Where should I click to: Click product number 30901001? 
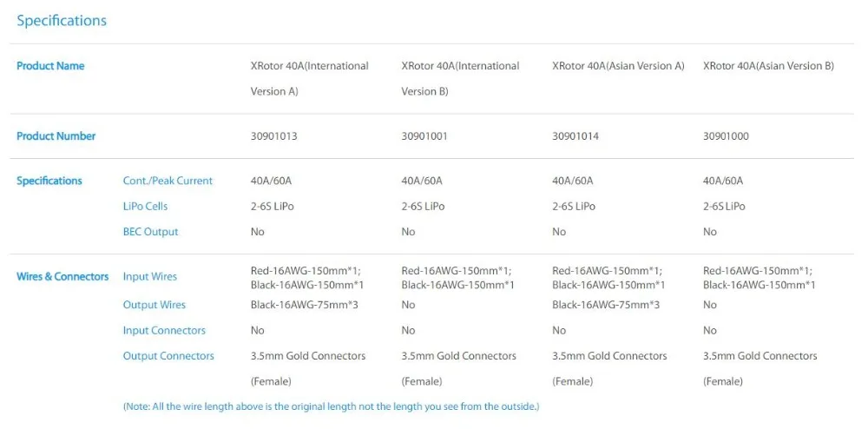(x=424, y=136)
